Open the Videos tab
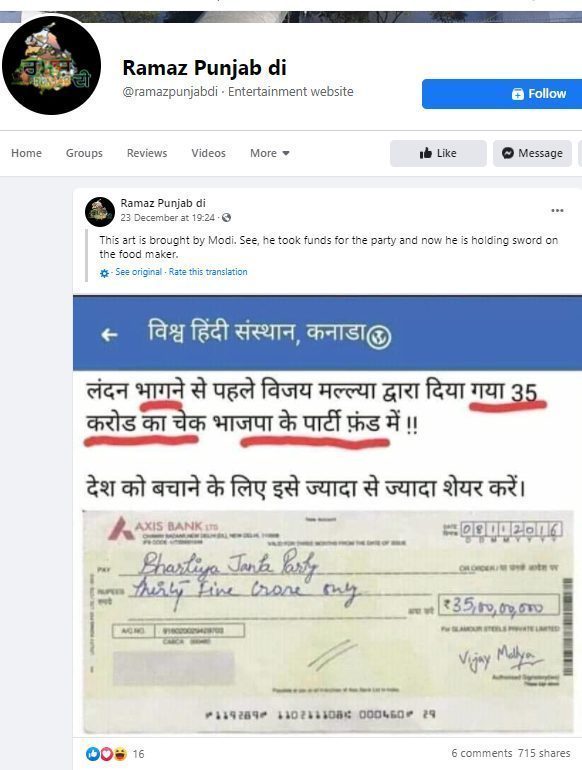This screenshot has height=770, width=582. [208, 153]
